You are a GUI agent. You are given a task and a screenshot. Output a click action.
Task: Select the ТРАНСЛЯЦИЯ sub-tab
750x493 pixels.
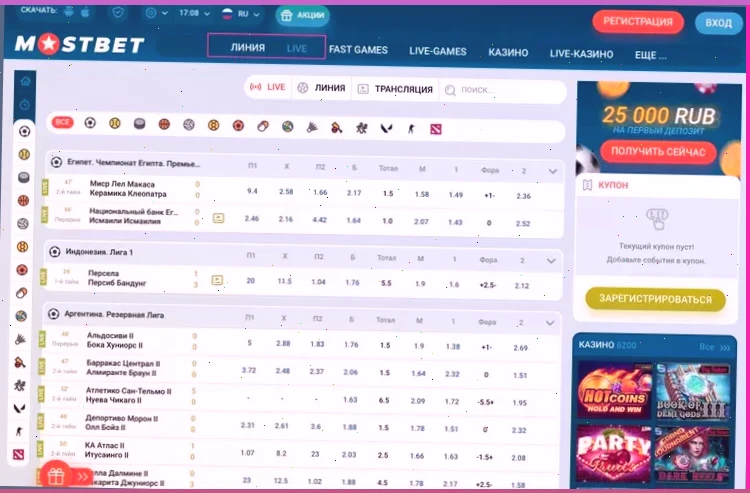point(396,89)
